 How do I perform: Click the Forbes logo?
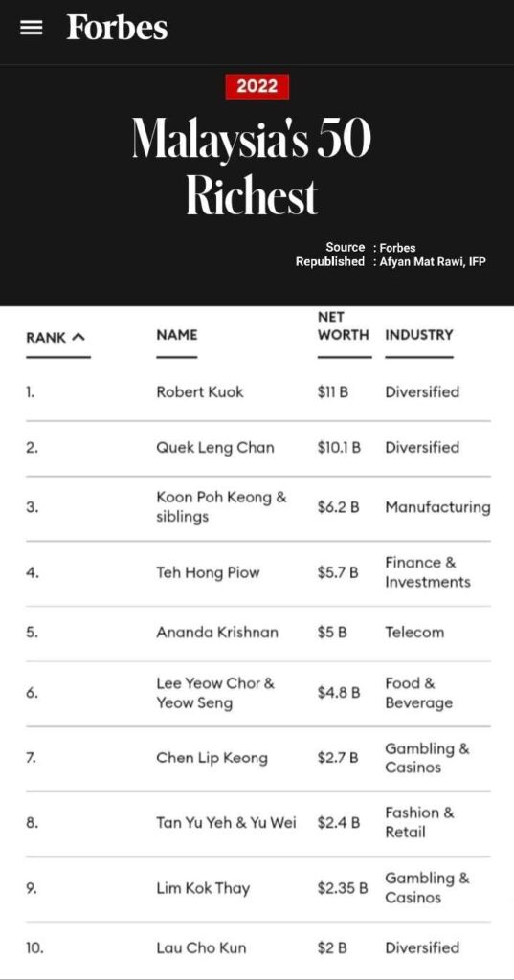[117, 28]
